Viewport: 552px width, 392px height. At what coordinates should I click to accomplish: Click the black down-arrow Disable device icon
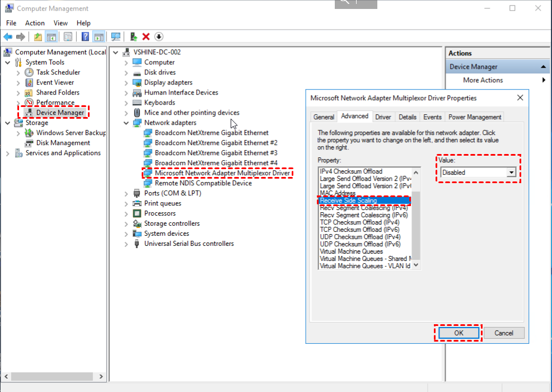159,37
